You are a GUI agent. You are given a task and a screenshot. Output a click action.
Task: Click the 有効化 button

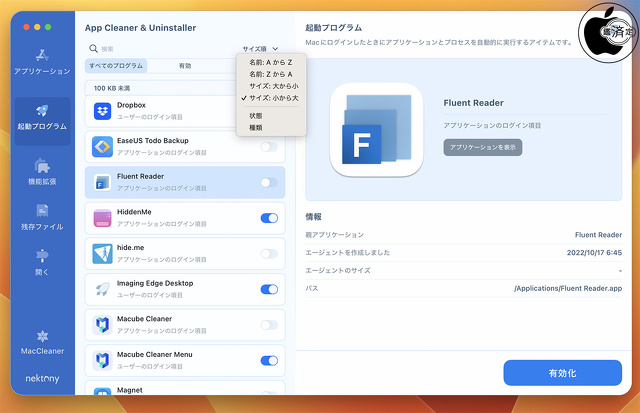[x=562, y=373]
